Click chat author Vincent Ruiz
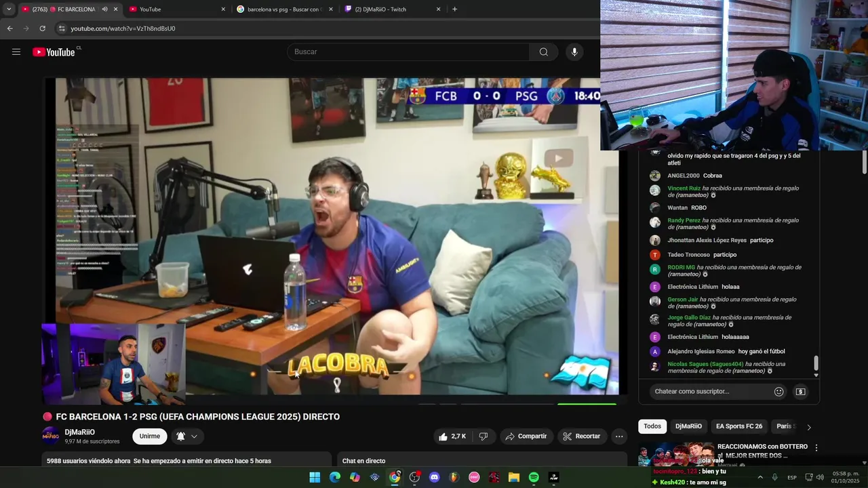Image resolution: width=868 pixels, height=488 pixels. (x=684, y=188)
